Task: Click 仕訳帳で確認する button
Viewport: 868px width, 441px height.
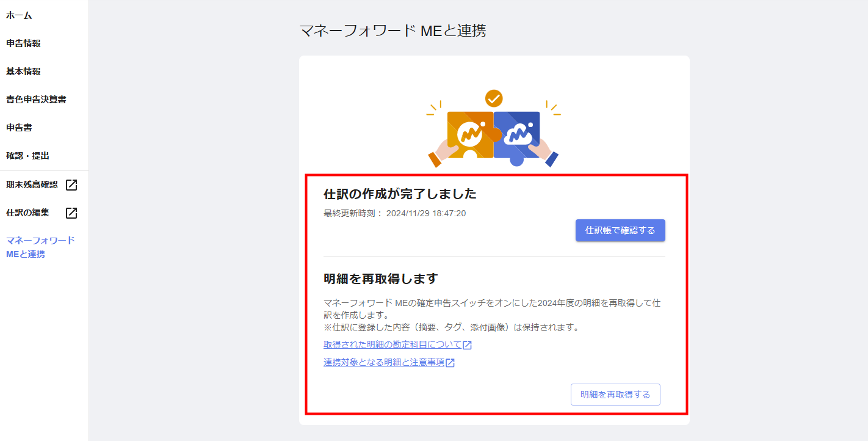Action: click(x=620, y=230)
